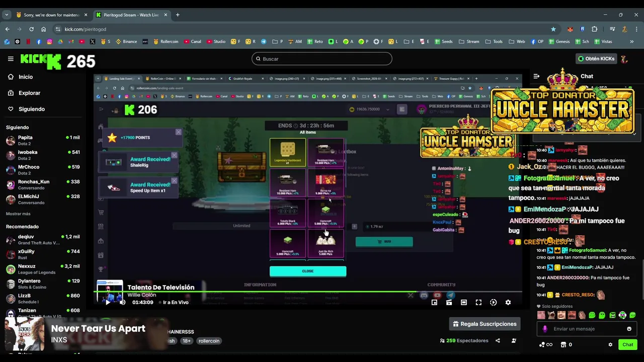Image resolution: width=644 pixels, height=362 pixels.
Task: Open the playback quality circle icon
Action: coord(493,302)
